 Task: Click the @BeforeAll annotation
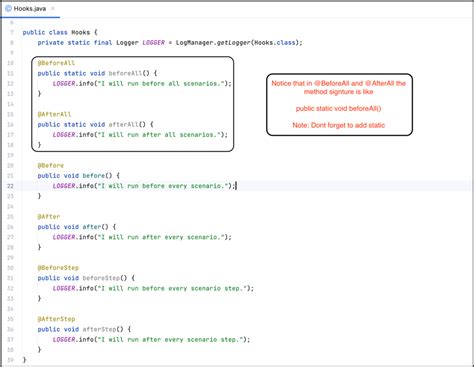(56, 63)
